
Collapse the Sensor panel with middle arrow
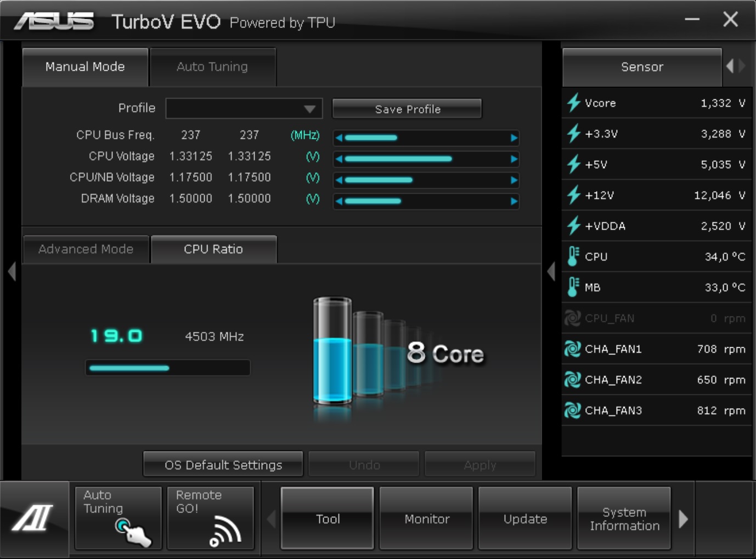pos(551,272)
